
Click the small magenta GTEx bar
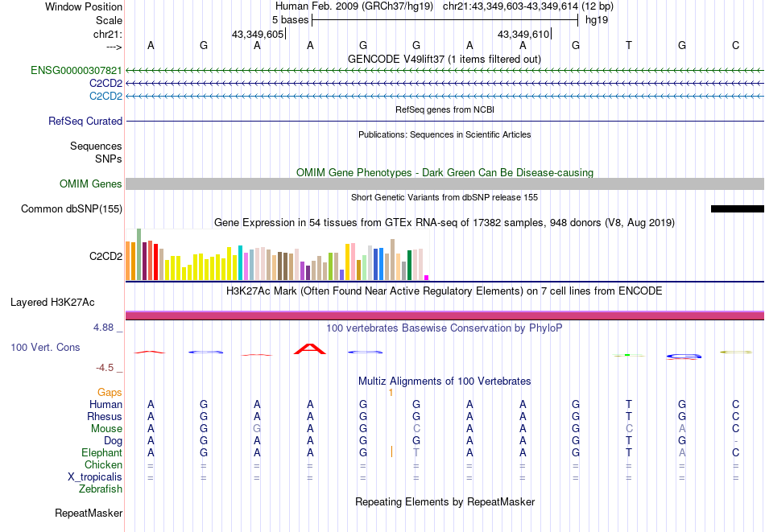(x=427, y=278)
